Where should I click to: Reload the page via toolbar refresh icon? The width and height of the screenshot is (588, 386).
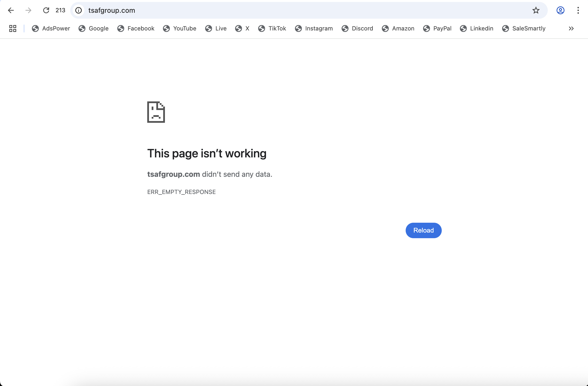(46, 10)
